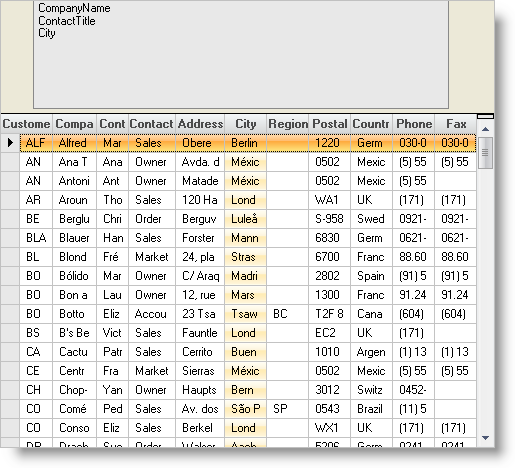Click the T2F 8 postal cell

point(330,314)
